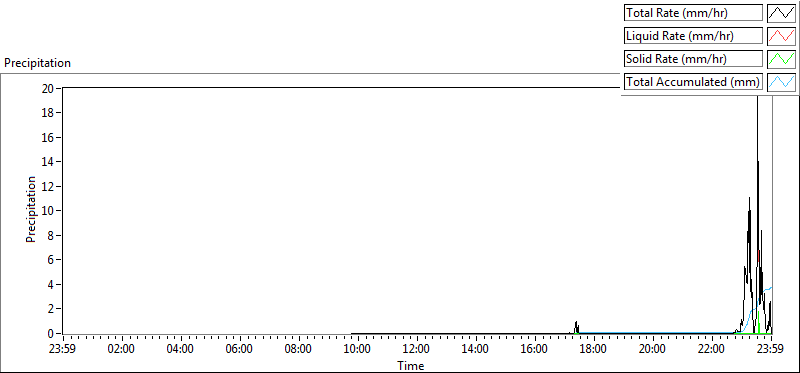Click the 10:00 time axis label

coord(358,350)
